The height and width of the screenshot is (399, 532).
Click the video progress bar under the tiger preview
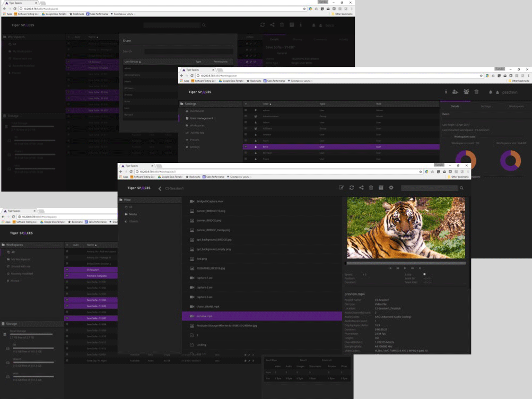[406, 263]
